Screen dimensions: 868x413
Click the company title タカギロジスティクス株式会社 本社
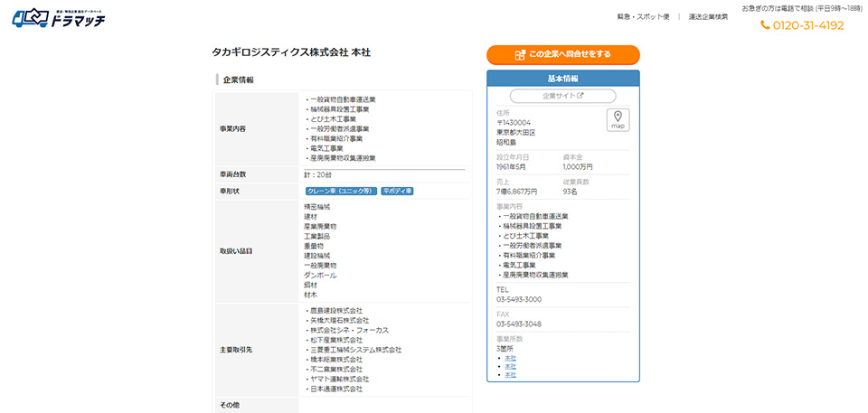(x=291, y=52)
